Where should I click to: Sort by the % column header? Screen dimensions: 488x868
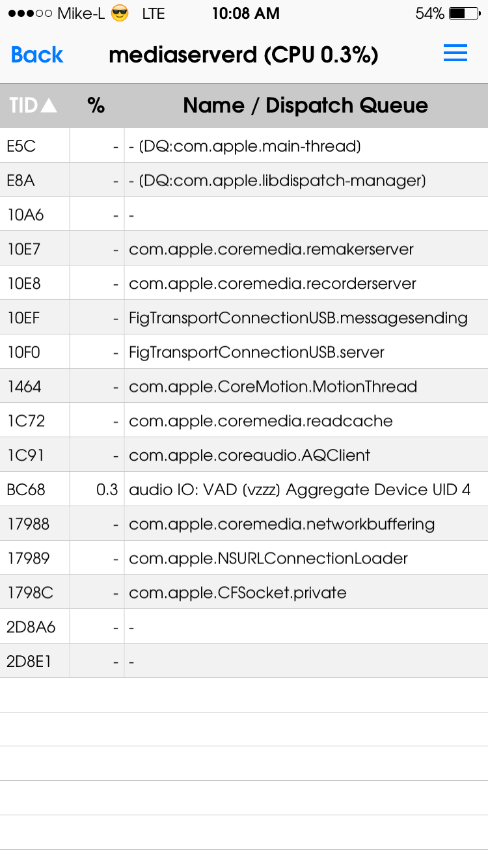pos(96,105)
